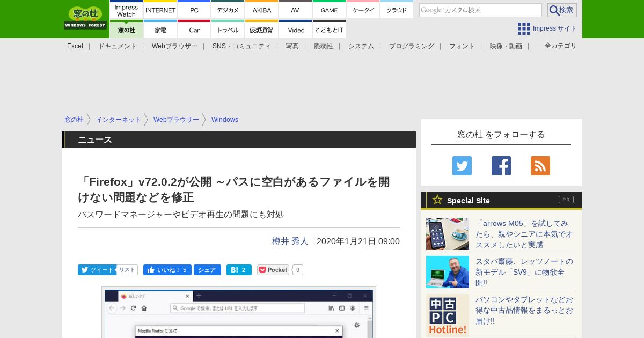The width and height of the screenshot is (644, 338).
Task: Open author 樽井 秀人 link
Action: tap(290, 241)
